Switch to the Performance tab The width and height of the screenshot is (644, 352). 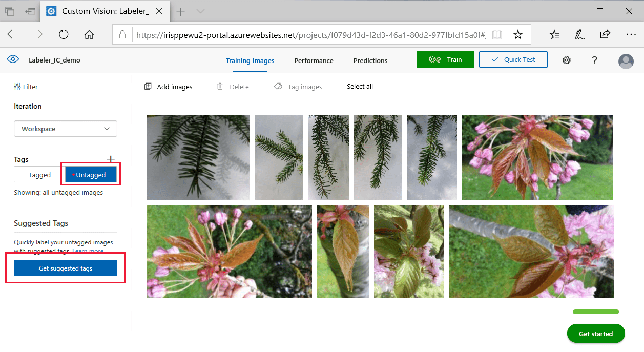click(314, 60)
